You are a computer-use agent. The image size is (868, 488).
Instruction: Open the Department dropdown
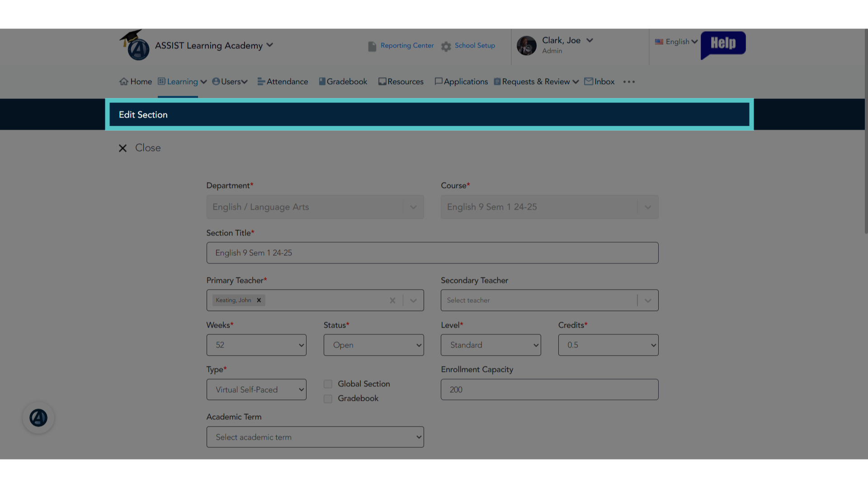[x=315, y=207]
